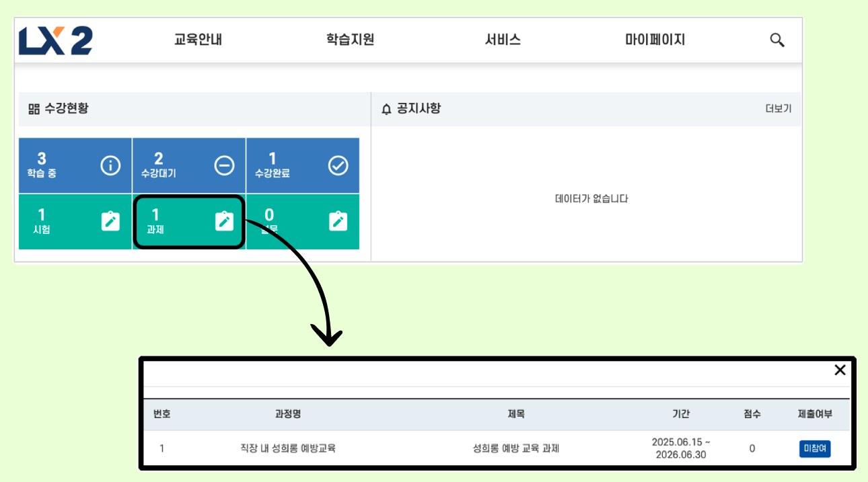The width and height of the screenshot is (868, 482).
Task: Close the assignment popup with the X
Action: pyautogui.click(x=840, y=370)
